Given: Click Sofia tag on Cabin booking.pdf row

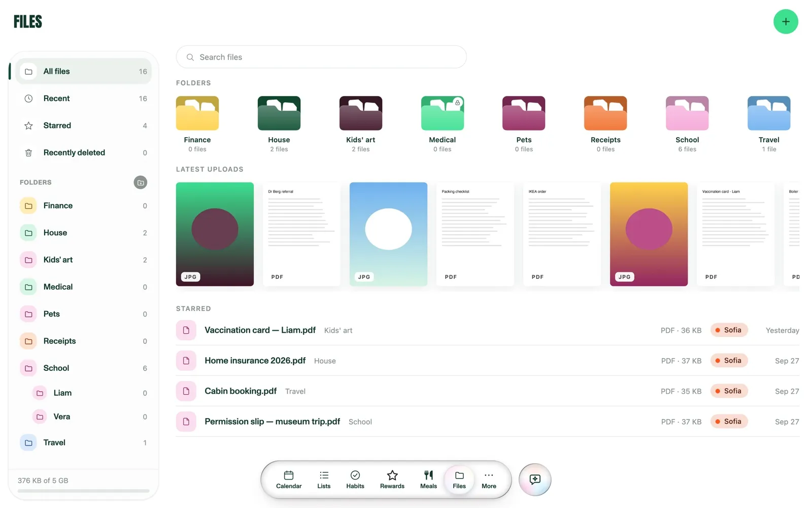Looking at the screenshot, I should click(x=729, y=391).
